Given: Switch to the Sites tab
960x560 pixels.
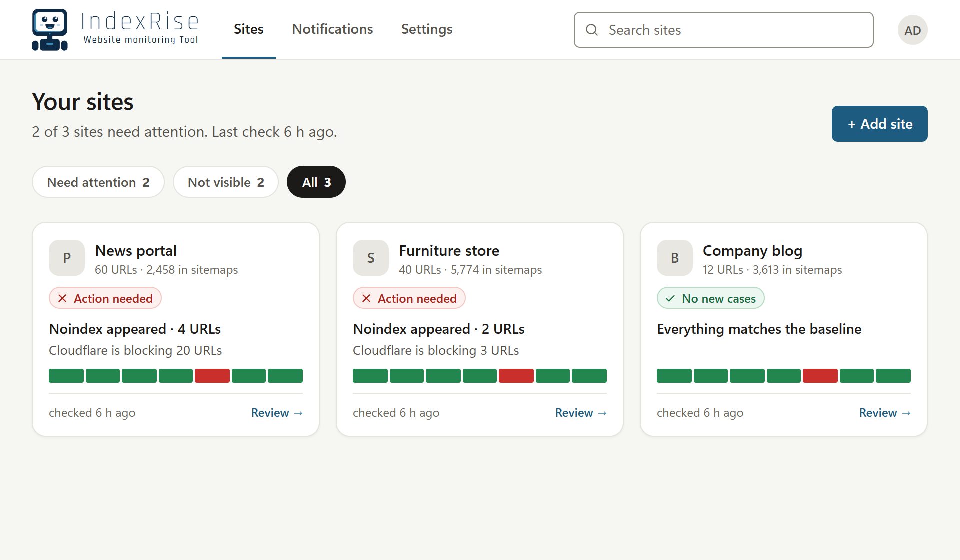Looking at the screenshot, I should (249, 29).
